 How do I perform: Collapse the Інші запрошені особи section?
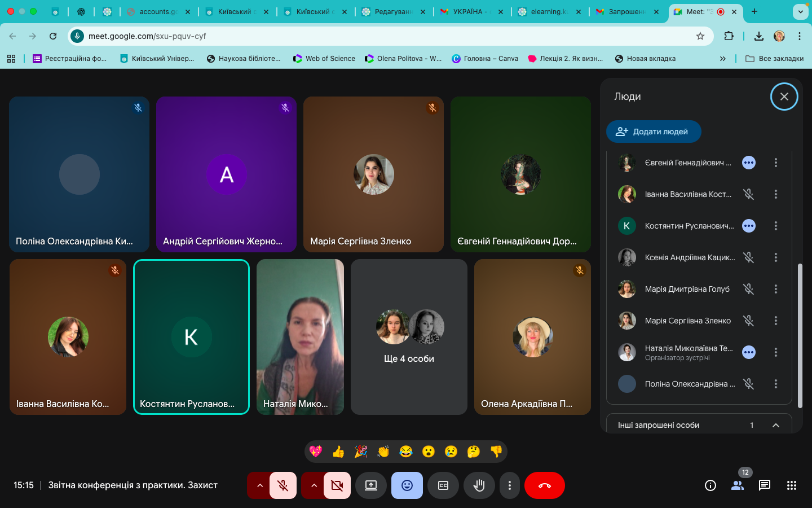pos(776,425)
